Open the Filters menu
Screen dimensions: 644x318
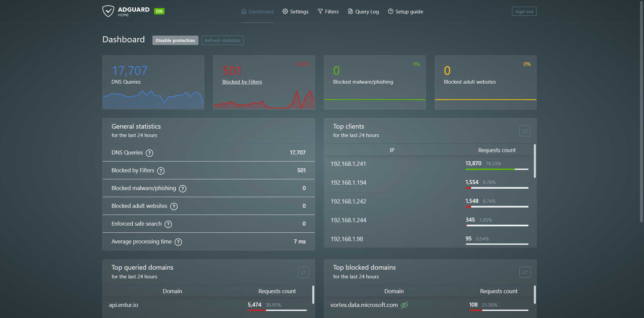pyautogui.click(x=328, y=12)
